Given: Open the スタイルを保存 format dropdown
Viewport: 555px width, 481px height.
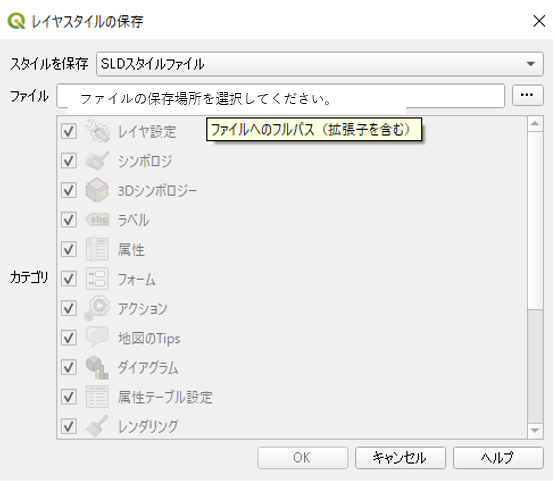Looking at the screenshot, I should click(x=320, y=64).
